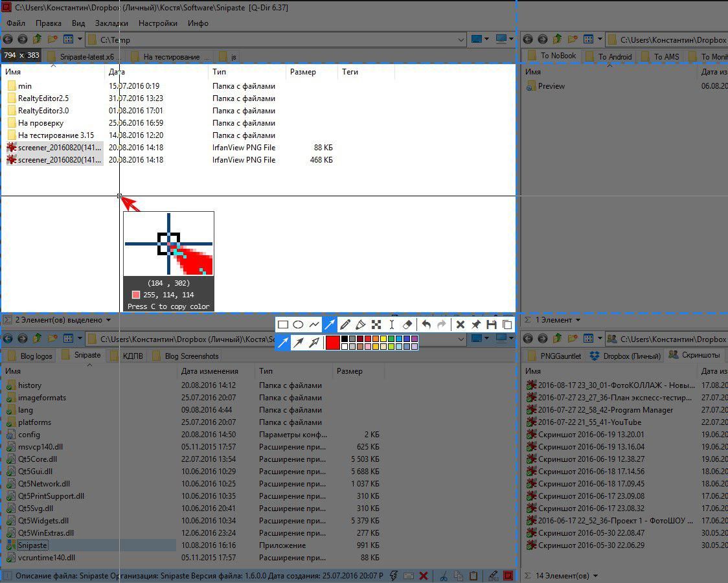The width and height of the screenshot is (728, 583).
Task: Open the Правка menu
Action: point(49,23)
